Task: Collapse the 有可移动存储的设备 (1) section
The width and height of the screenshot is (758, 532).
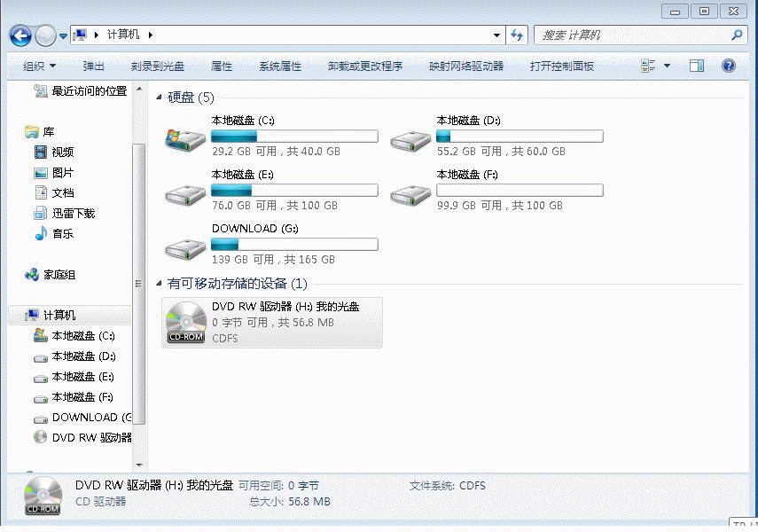Action: click(x=158, y=283)
